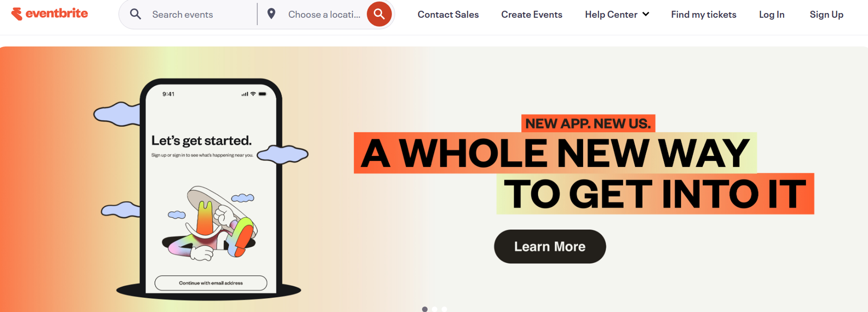
Task: Select the third carousel dot
Action: [444, 309]
